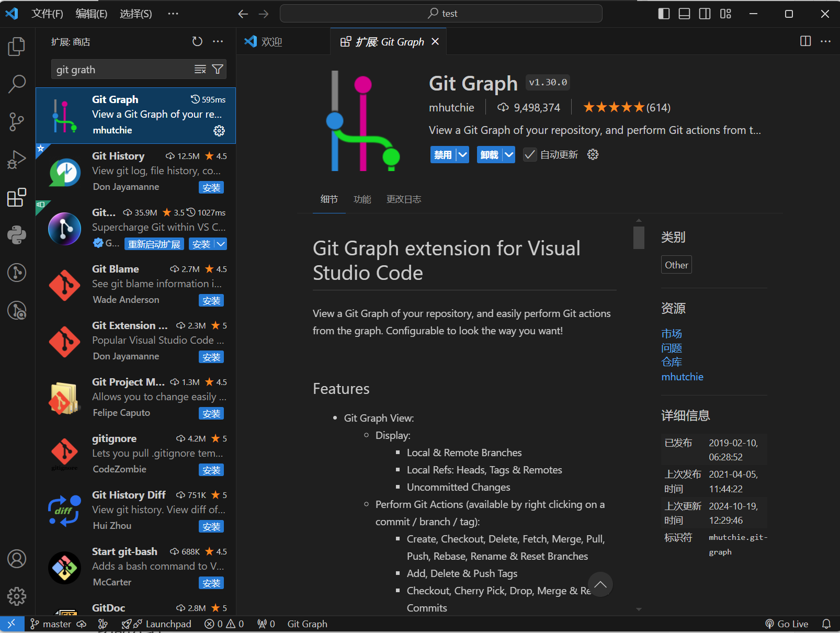This screenshot has height=633, width=840.
Task: Open extension filter funnel icon
Action: coord(218,69)
